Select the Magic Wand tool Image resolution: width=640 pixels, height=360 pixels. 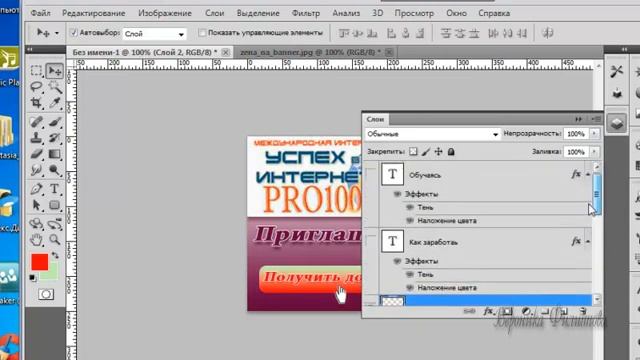[54, 87]
